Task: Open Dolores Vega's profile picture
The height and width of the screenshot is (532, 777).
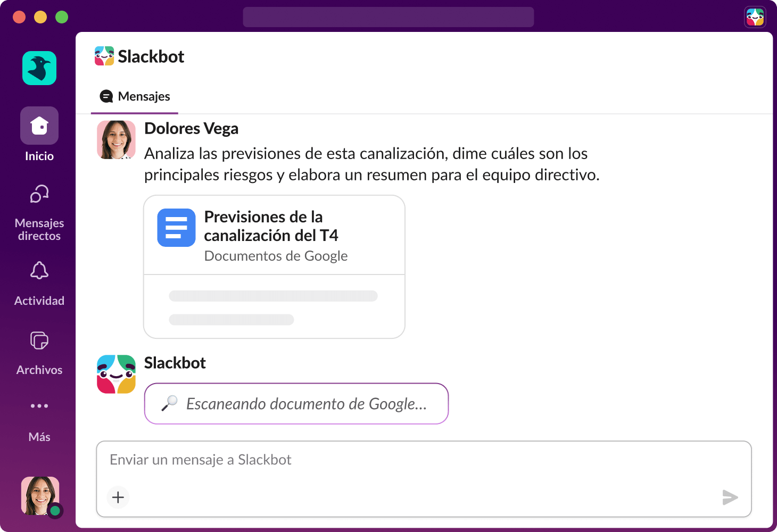Action: coord(115,140)
